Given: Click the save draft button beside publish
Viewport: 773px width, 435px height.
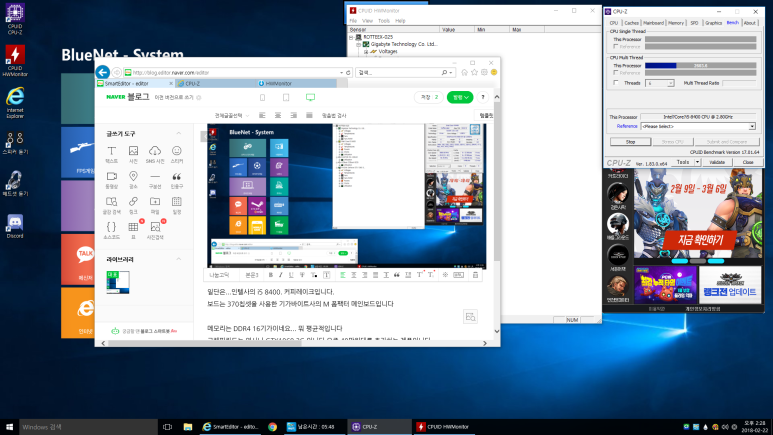Looking at the screenshot, I should pos(428,98).
